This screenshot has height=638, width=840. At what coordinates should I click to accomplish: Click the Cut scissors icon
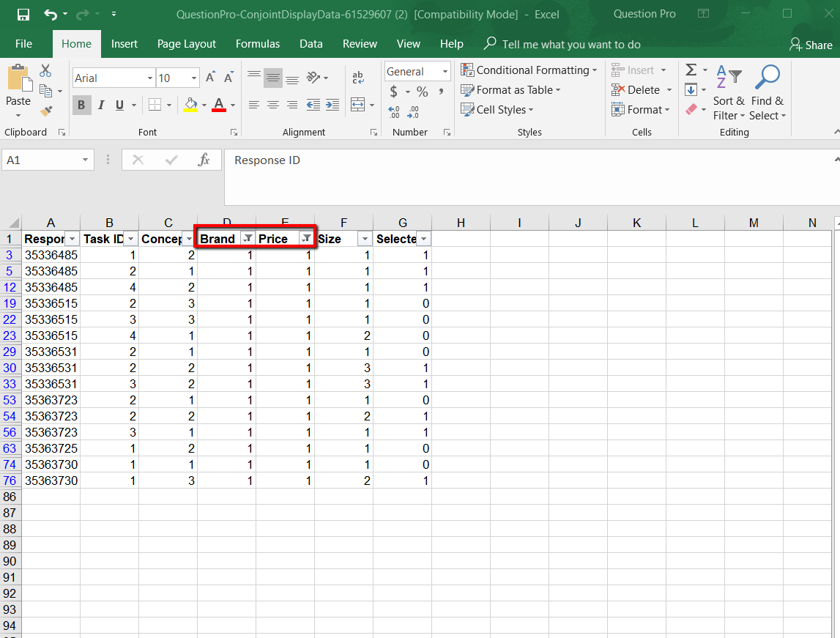[45, 71]
